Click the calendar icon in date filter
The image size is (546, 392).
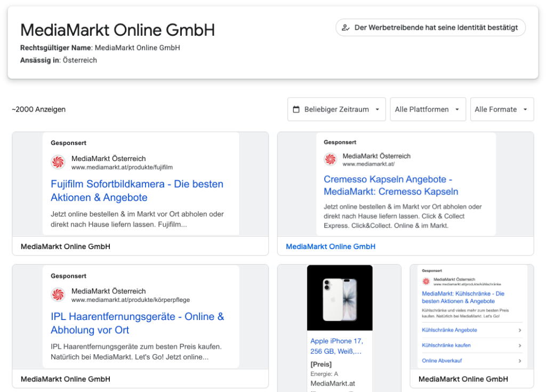coord(296,109)
